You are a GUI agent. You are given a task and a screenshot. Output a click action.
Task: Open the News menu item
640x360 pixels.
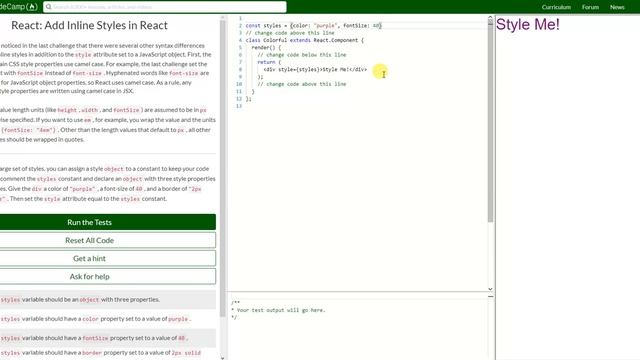click(617, 7)
